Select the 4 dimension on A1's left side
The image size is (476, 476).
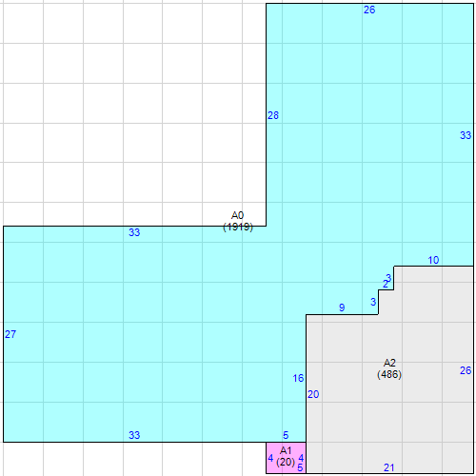coord(270,458)
